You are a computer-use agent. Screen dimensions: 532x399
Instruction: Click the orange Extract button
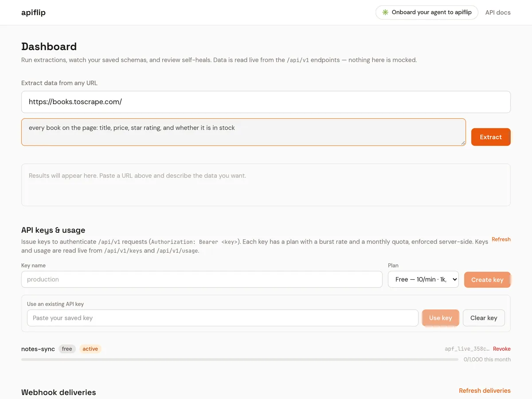pos(491,137)
